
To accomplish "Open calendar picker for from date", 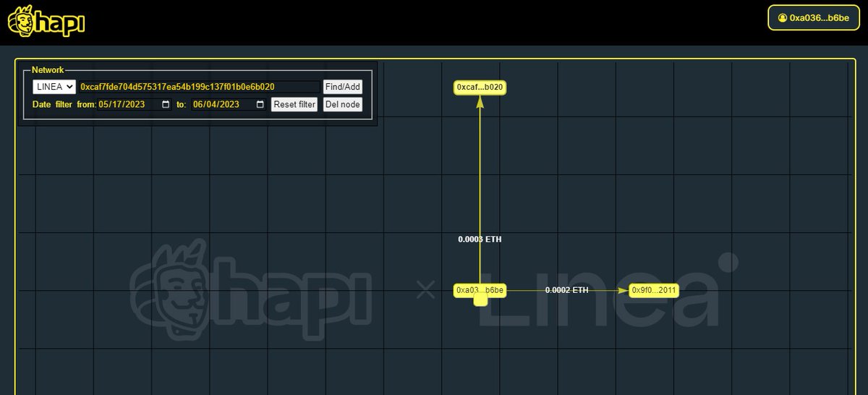I will pyautogui.click(x=166, y=104).
